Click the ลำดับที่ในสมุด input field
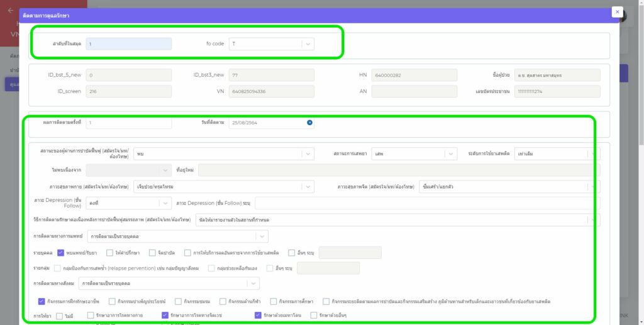This screenshot has height=325, width=644. click(x=128, y=44)
